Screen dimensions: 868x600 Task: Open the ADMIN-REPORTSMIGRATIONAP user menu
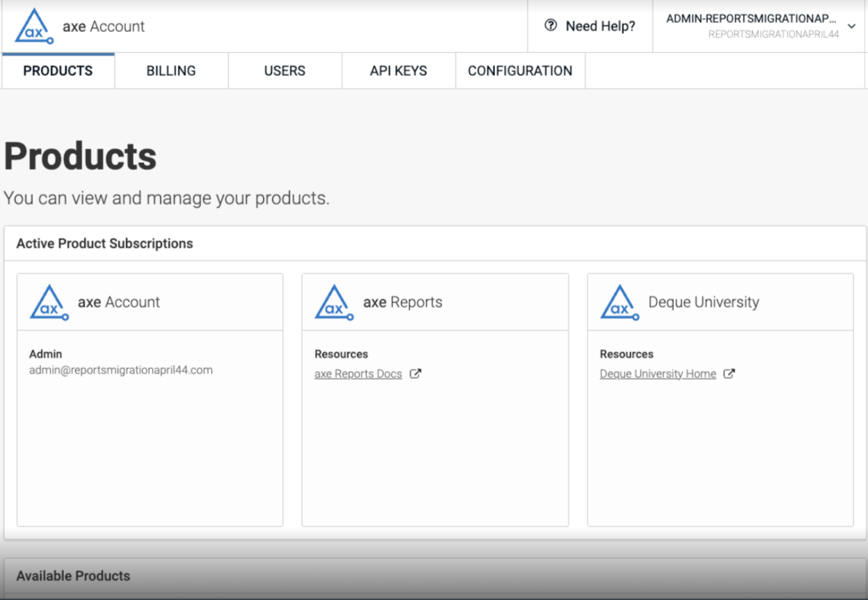pos(752,26)
